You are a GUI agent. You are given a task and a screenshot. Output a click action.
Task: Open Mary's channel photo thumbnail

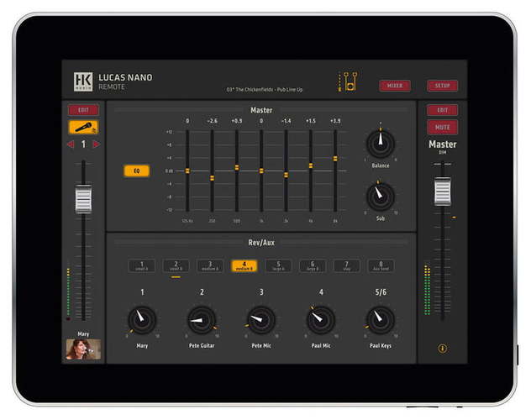[83, 349]
